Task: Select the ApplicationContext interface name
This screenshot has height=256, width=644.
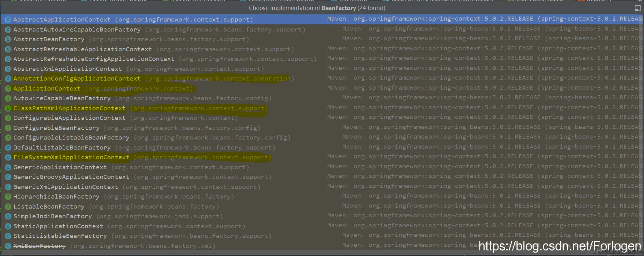Action: point(47,89)
